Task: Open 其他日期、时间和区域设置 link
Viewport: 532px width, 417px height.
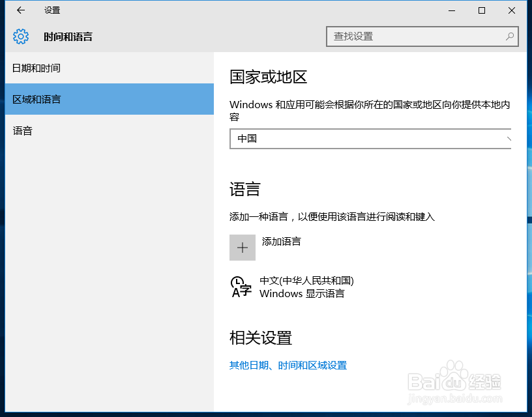Action: point(288,365)
